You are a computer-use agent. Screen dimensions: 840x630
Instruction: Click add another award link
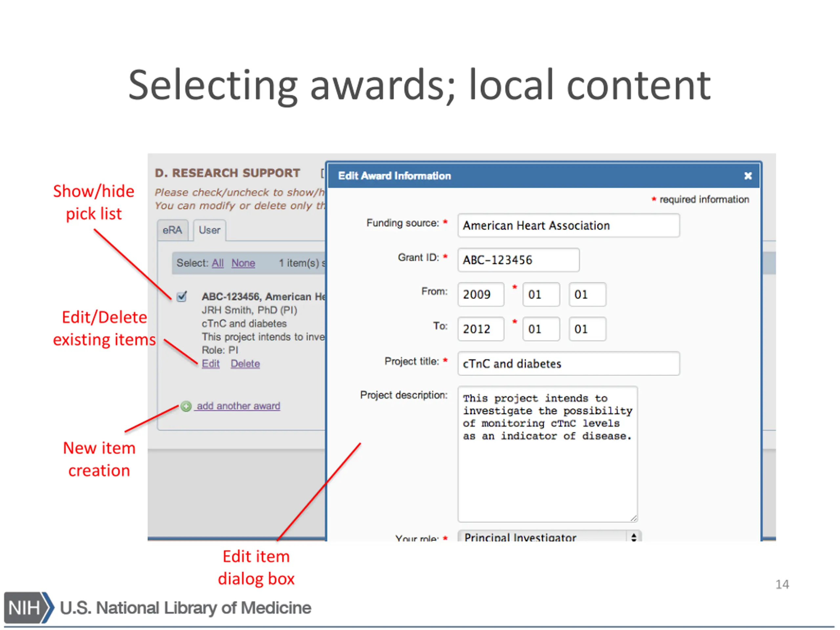[x=239, y=406]
